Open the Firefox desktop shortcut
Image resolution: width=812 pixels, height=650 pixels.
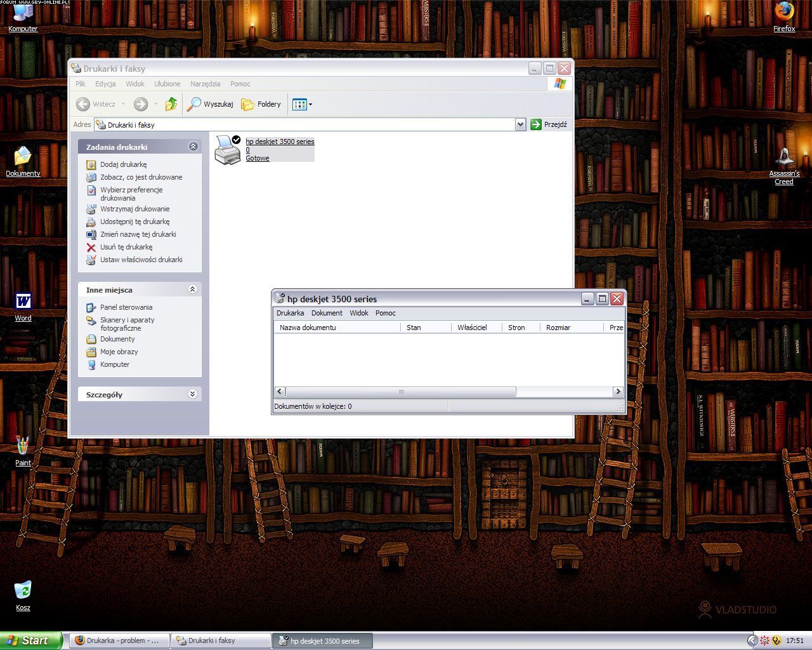pos(784,17)
